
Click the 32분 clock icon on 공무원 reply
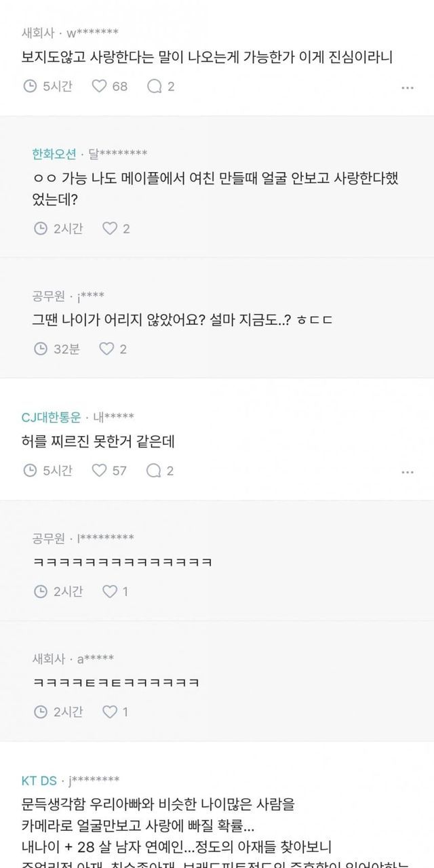(x=41, y=349)
